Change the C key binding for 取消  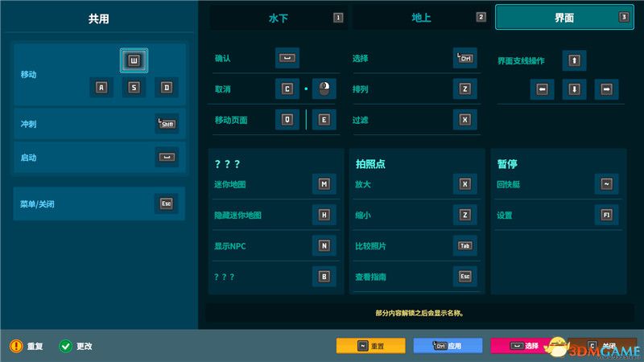pyautogui.click(x=287, y=88)
